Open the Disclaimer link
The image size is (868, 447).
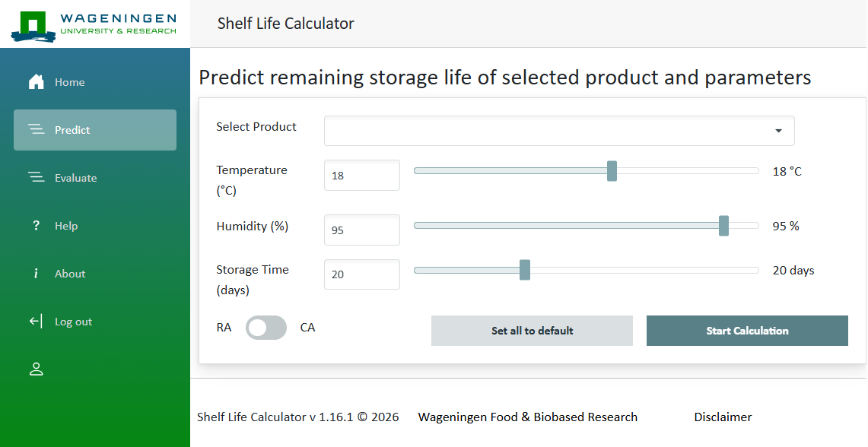(723, 417)
